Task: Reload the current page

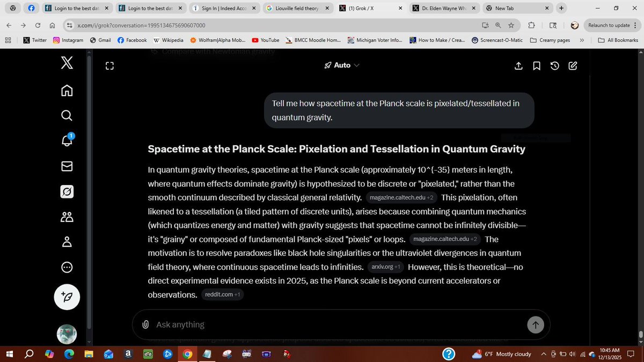Action: [38, 25]
